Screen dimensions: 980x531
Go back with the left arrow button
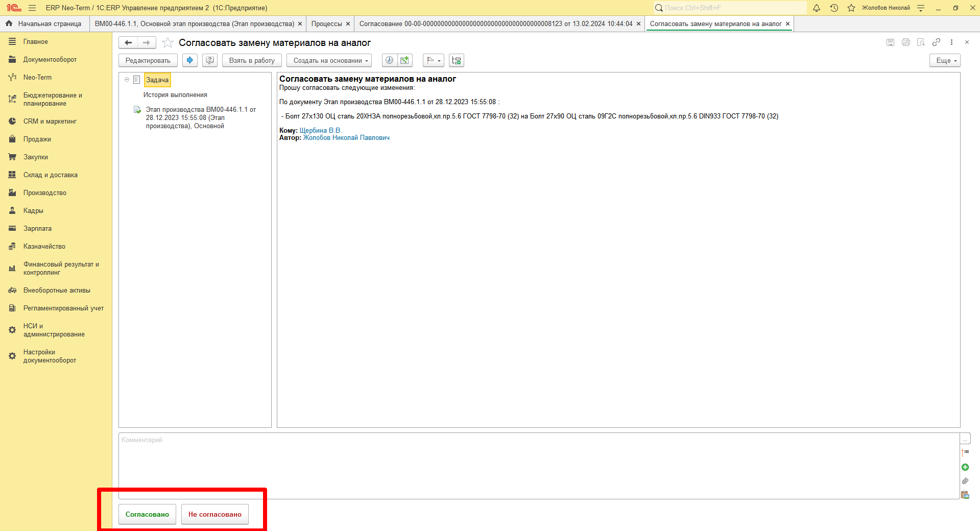(x=128, y=43)
